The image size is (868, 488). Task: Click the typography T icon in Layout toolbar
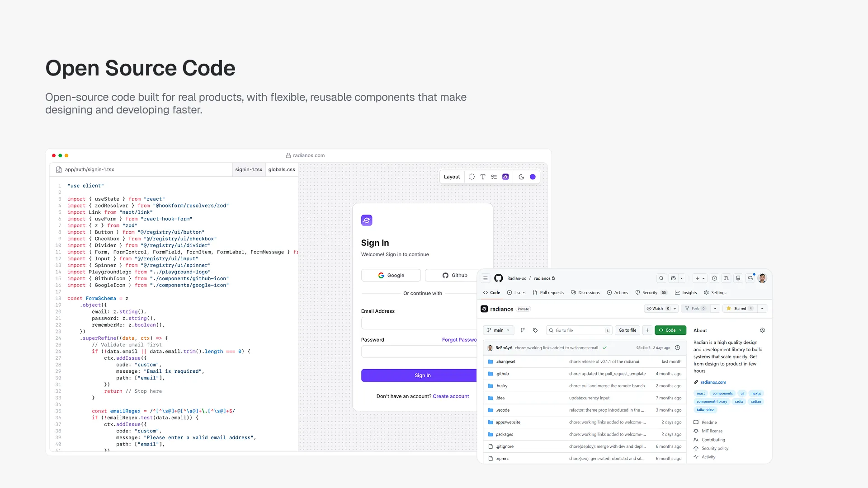coord(483,177)
